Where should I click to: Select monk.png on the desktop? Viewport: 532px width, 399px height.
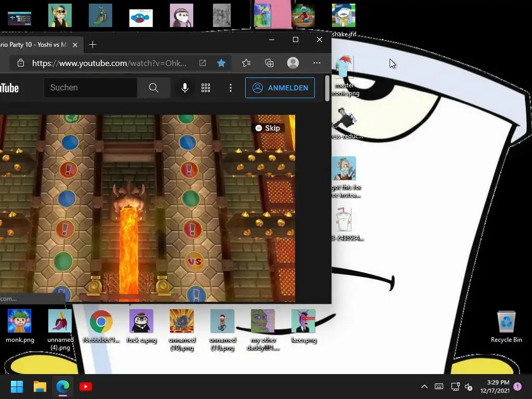pos(20,326)
